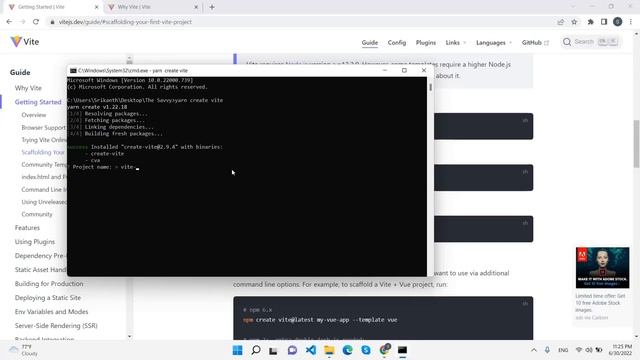
Task: Open the GitHub external link
Action: 535,42
